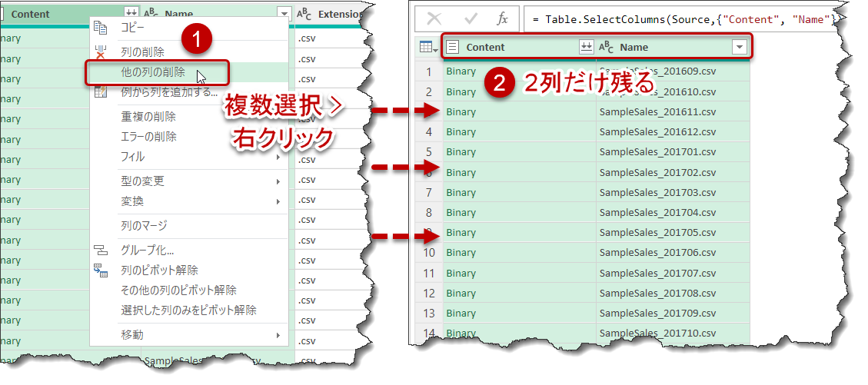Click the SampleSales_201710.csv cell
The height and width of the screenshot is (385, 868).
click(673, 333)
